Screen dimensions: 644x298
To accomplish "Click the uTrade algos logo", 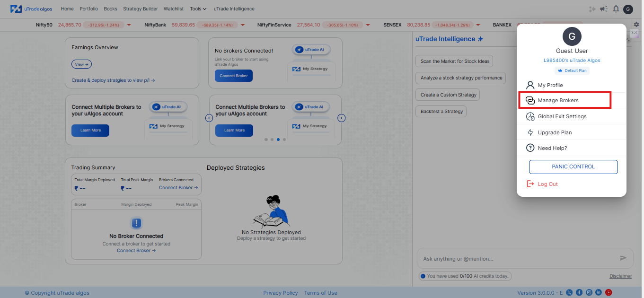I will tap(31, 9).
